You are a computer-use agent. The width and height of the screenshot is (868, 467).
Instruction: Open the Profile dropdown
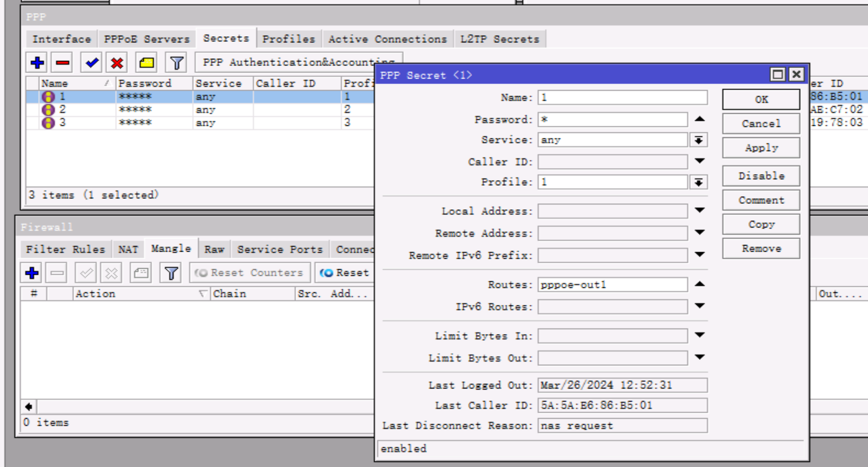click(x=699, y=182)
